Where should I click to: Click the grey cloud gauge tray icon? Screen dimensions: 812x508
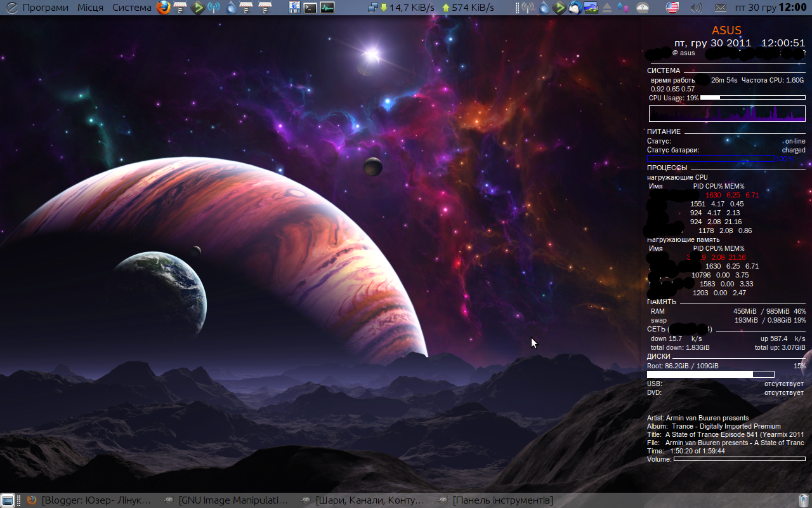[x=643, y=8]
